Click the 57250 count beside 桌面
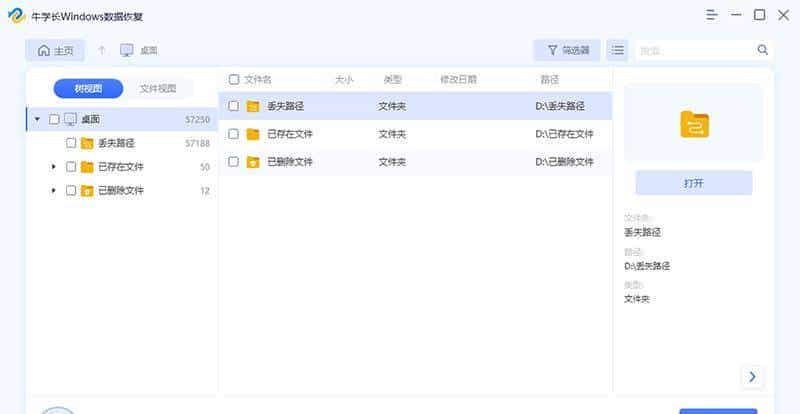Image resolution: width=800 pixels, height=414 pixels. coord(197,119)
